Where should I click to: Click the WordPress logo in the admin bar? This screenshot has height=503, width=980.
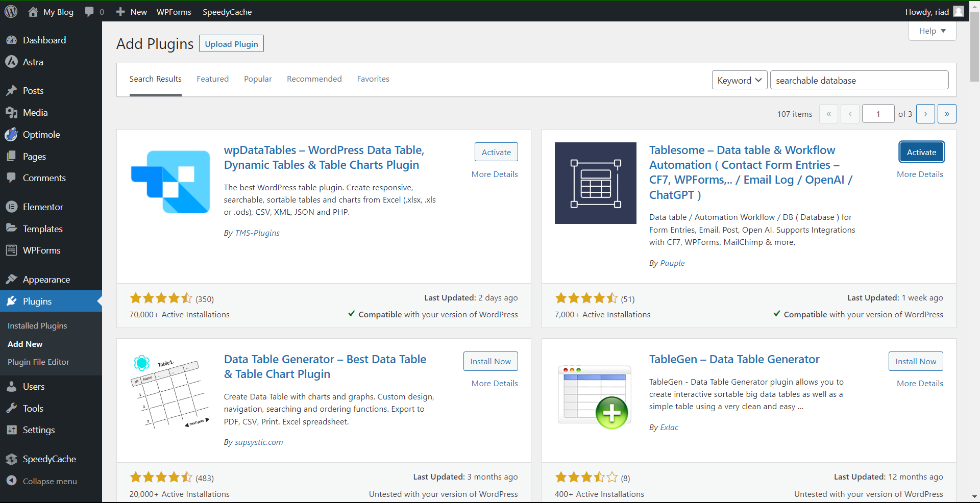pos(11,11)
